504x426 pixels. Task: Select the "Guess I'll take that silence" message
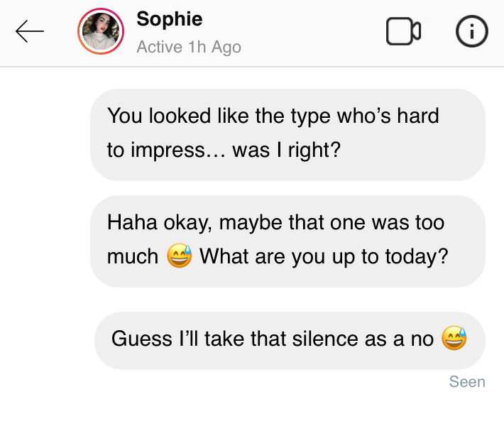click(290, 338)
